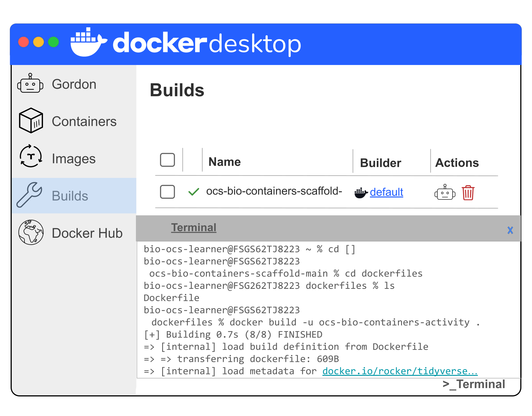
Task: Click the 'cd dockerfiles' terminal line
Action: 286,273
